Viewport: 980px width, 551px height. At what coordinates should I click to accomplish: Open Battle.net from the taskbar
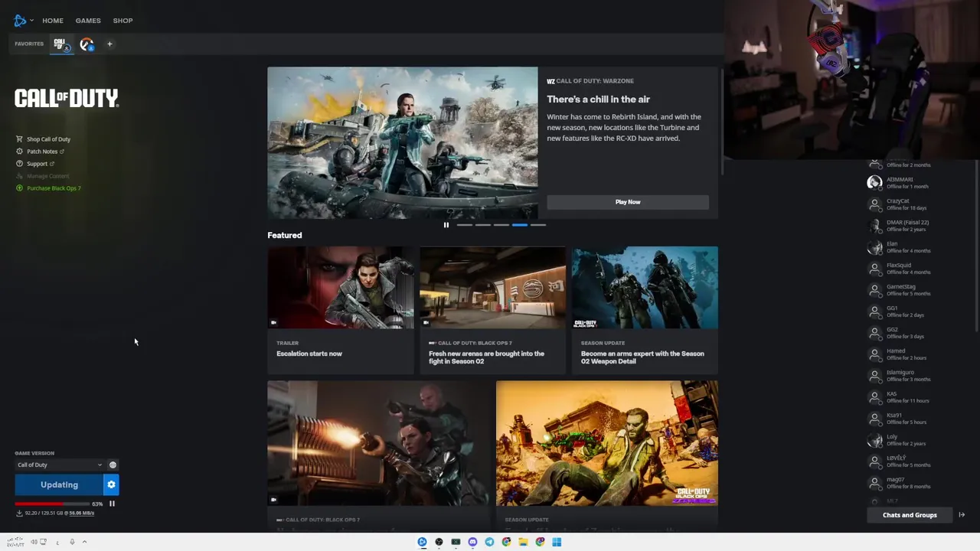(422, 542)
